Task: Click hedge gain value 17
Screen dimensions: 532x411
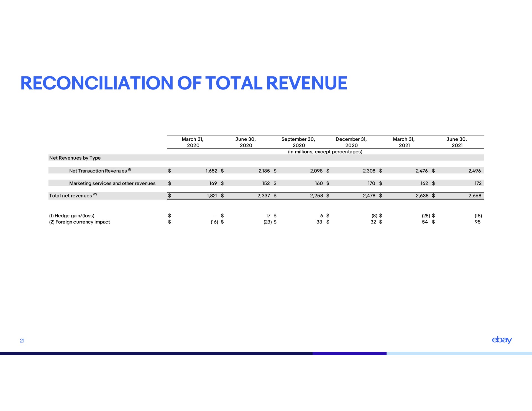Action: click(268, 216)
